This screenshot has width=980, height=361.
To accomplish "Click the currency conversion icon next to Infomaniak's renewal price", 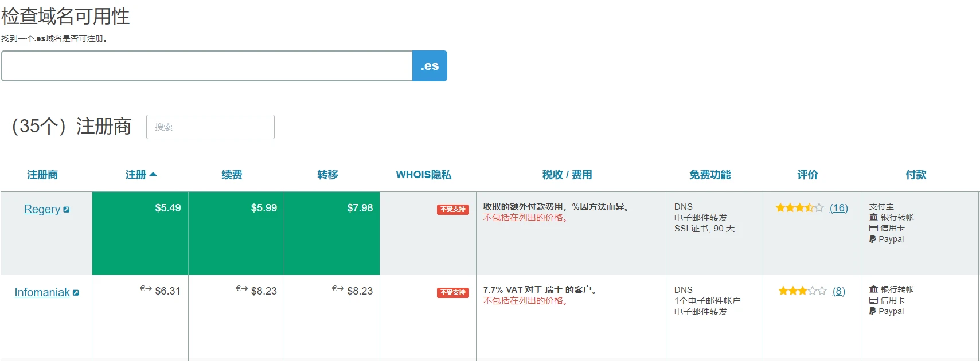I will click(x=241, y=289).
